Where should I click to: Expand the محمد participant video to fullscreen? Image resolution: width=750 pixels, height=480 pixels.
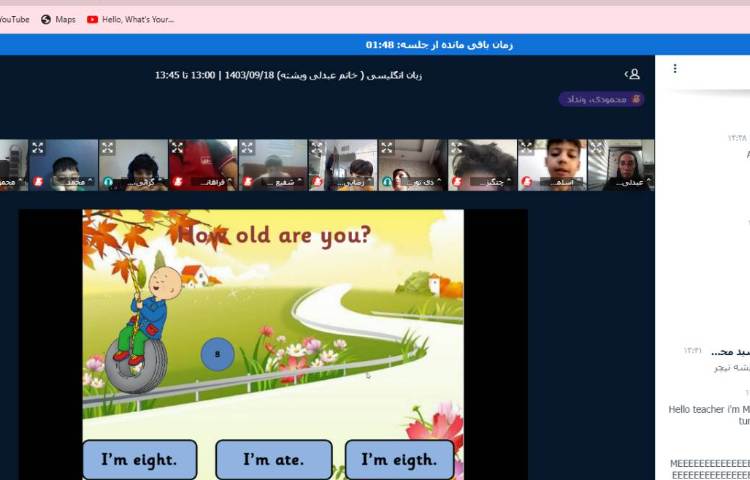38,148
